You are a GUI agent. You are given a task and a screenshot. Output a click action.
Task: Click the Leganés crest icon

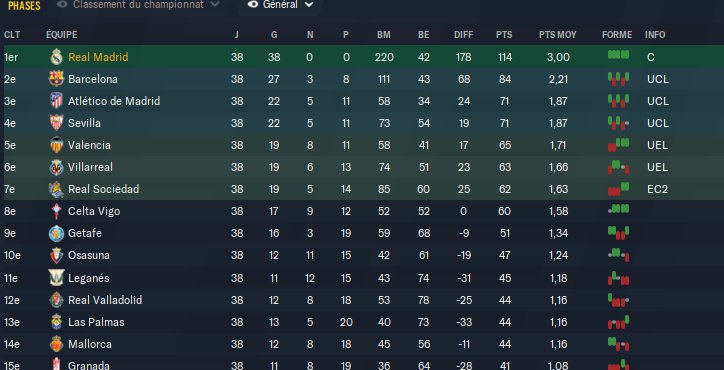click(x=56, y=278)
